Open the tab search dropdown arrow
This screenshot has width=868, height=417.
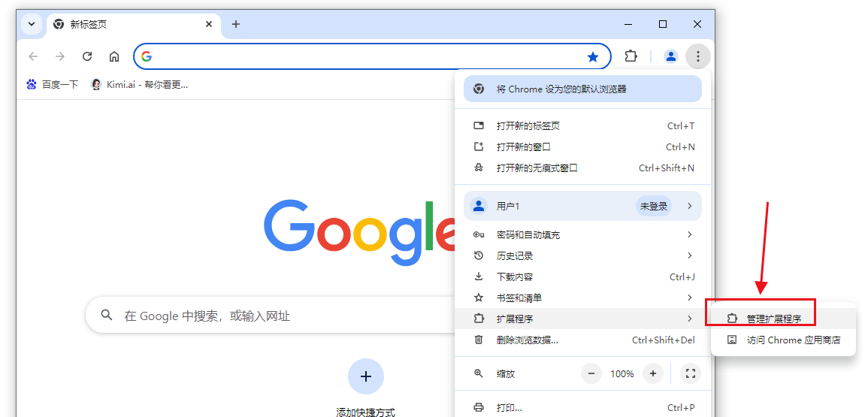32,24
